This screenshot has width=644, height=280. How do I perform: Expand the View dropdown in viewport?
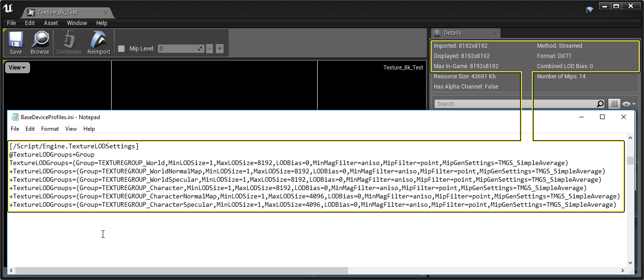click(18, 68)
